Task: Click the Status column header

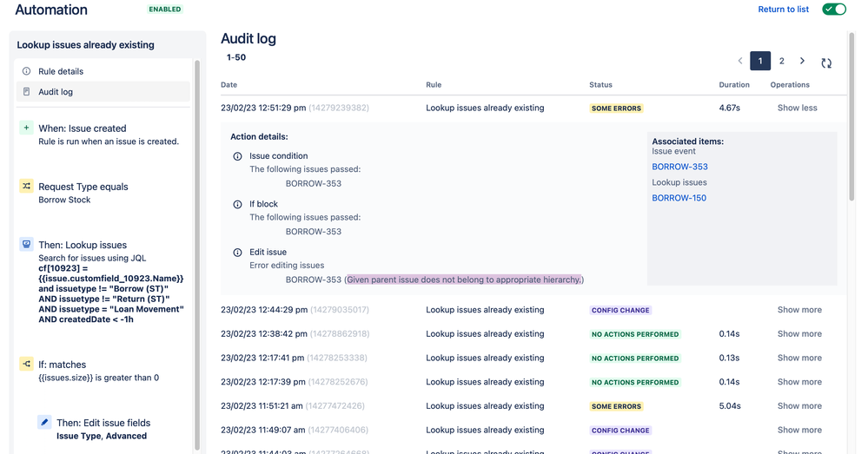Action: pyautogui.click(x=600, y=84)
